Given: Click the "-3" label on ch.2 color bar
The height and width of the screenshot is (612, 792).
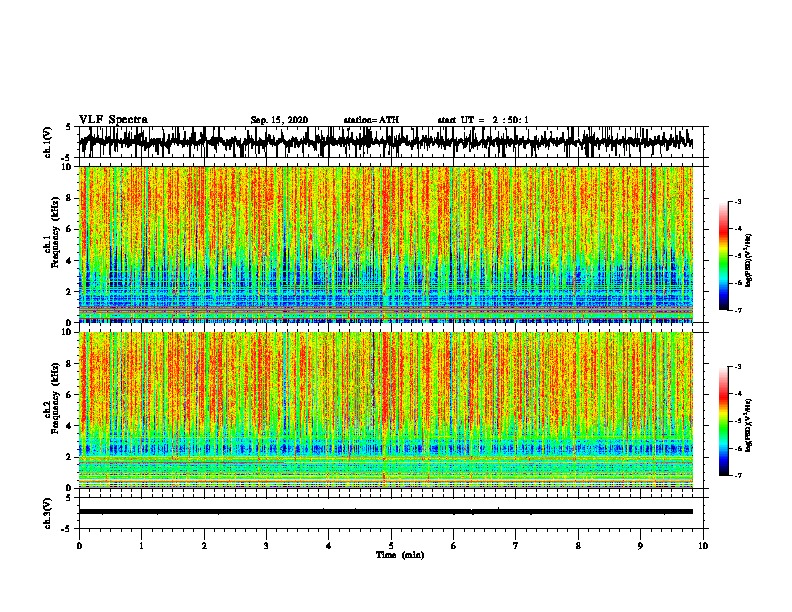Looking at the screenshot, I should point(738,367).
